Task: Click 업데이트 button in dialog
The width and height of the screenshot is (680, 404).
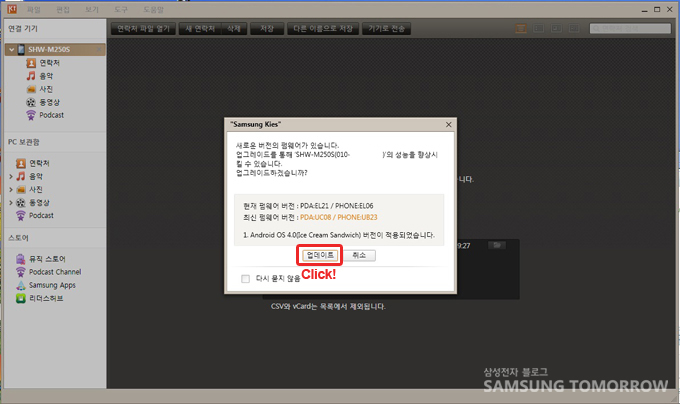Action: pyautogui.click(x=320, y=255)
